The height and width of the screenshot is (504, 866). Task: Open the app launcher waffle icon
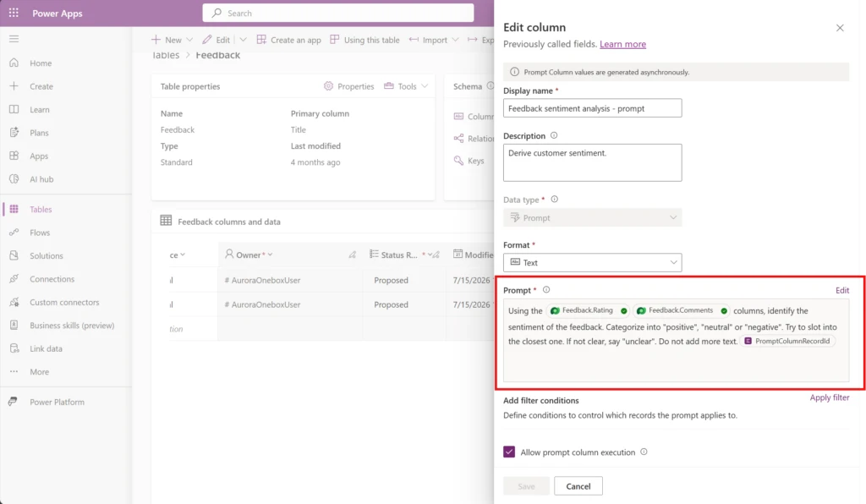(x=14, y=13)
